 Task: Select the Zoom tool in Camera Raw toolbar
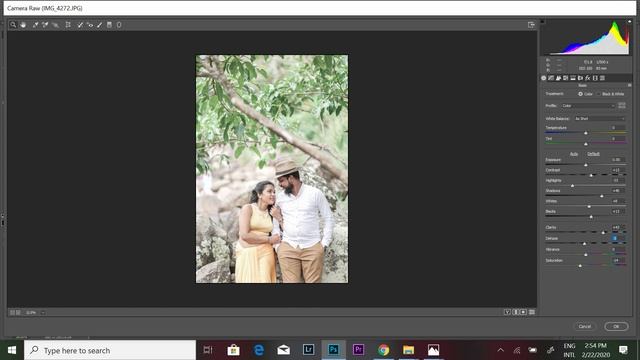coord(13,25)
